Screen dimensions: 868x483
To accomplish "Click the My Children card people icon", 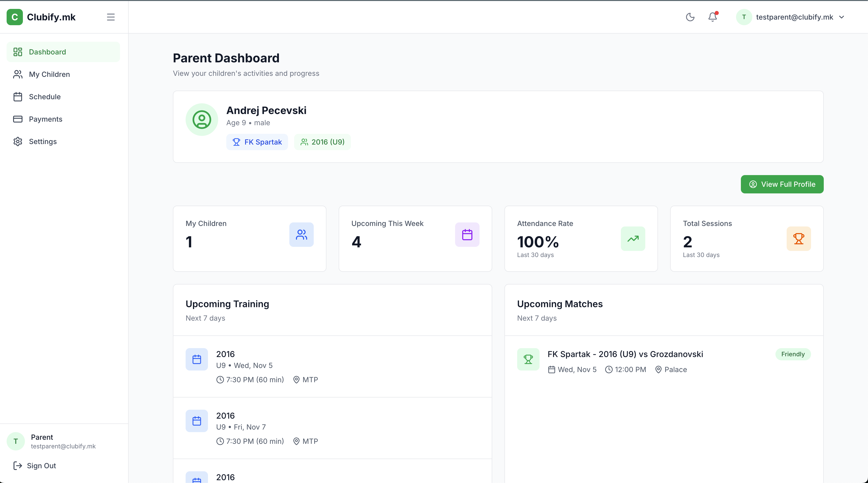I will click(x=301, y=234).
